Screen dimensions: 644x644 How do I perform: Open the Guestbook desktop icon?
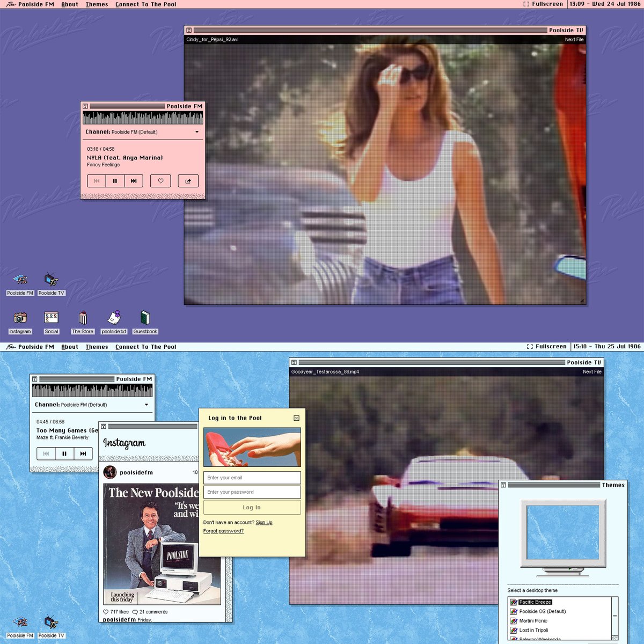point(145,318)
